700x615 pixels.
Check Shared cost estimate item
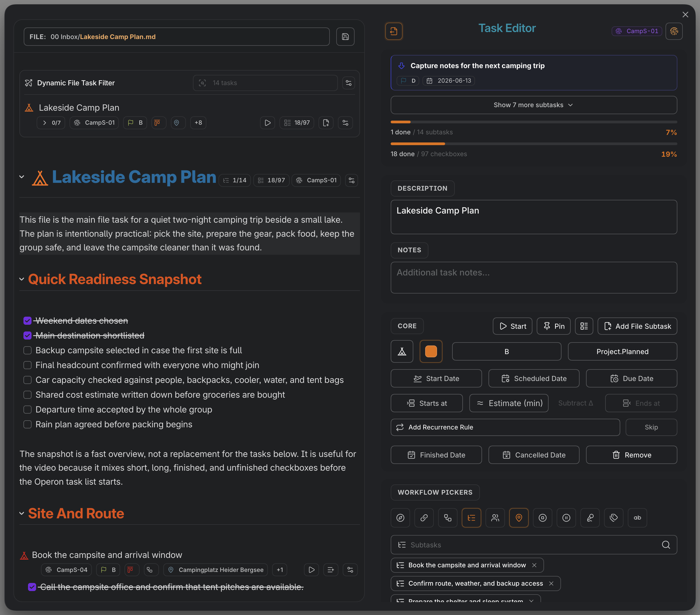click(x=27, y=394)
